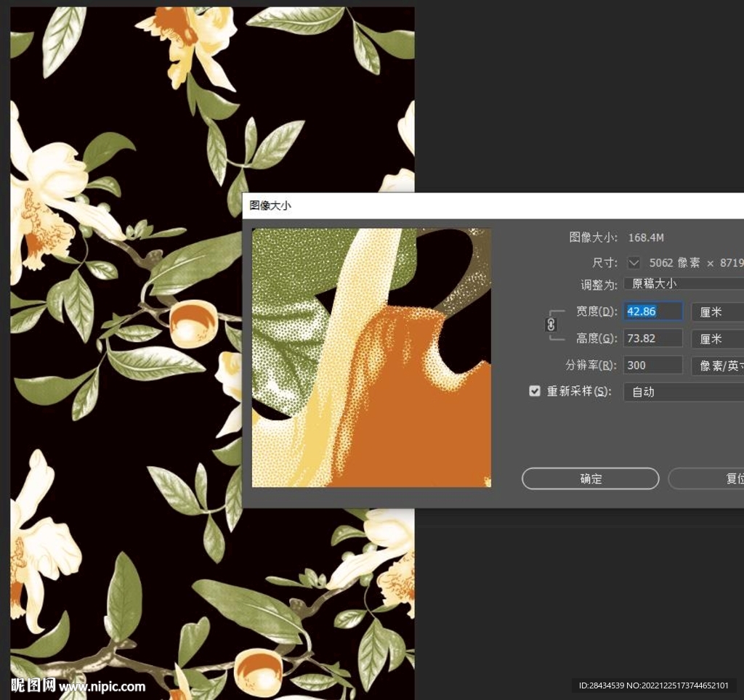Click the 分辨率 resolution field 300
Viewport: 744px width, 700px height.
click(653, 365)
